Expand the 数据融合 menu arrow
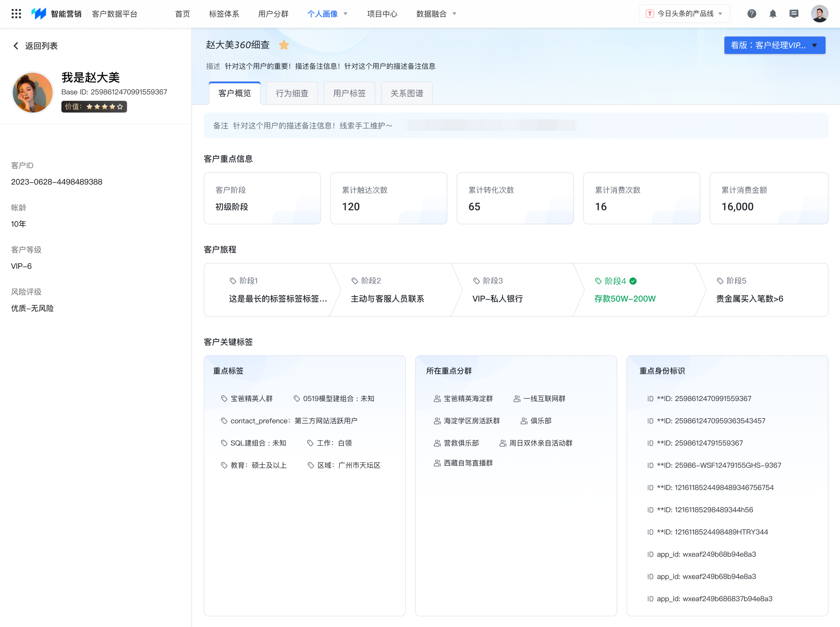 454,14
